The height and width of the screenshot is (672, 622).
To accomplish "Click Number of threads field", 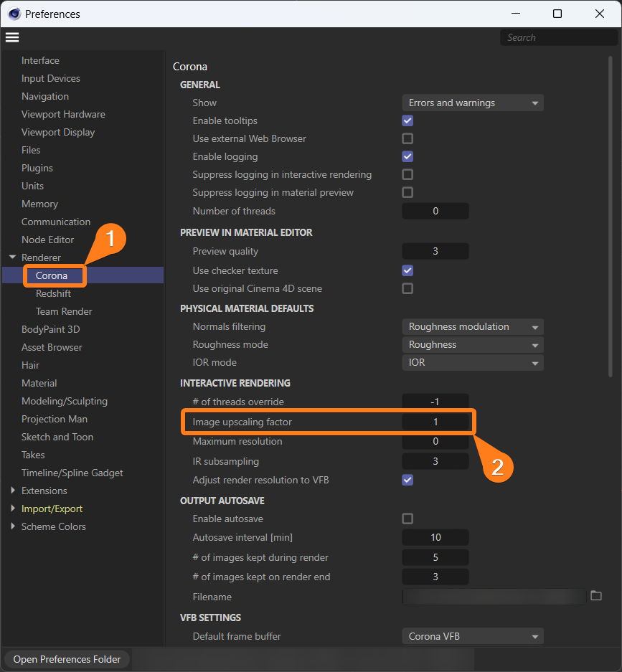I will (x=435, y=211).
